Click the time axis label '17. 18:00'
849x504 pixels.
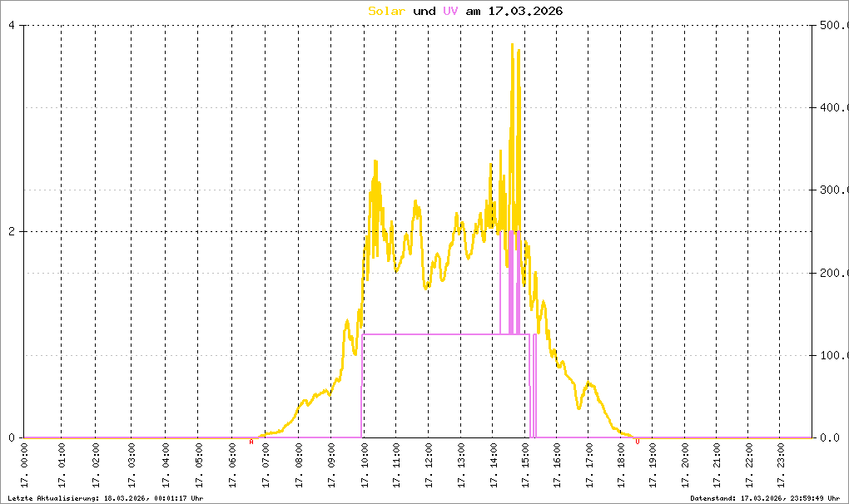click(x=621, y=465)
